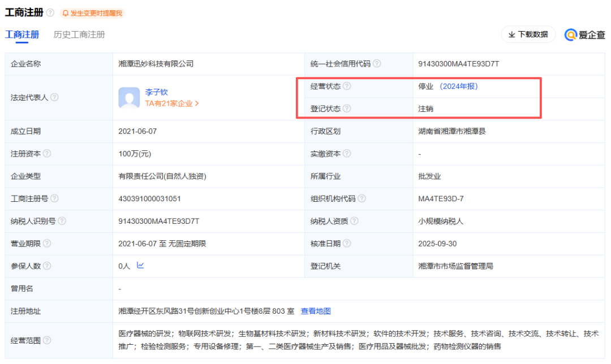Expand TA有21家企业 related companies

click(172, 103)
